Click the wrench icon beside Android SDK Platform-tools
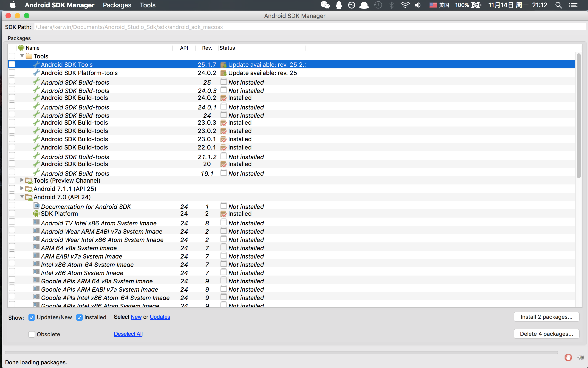This screenshot has height=368, width=588. coord(36,72)
